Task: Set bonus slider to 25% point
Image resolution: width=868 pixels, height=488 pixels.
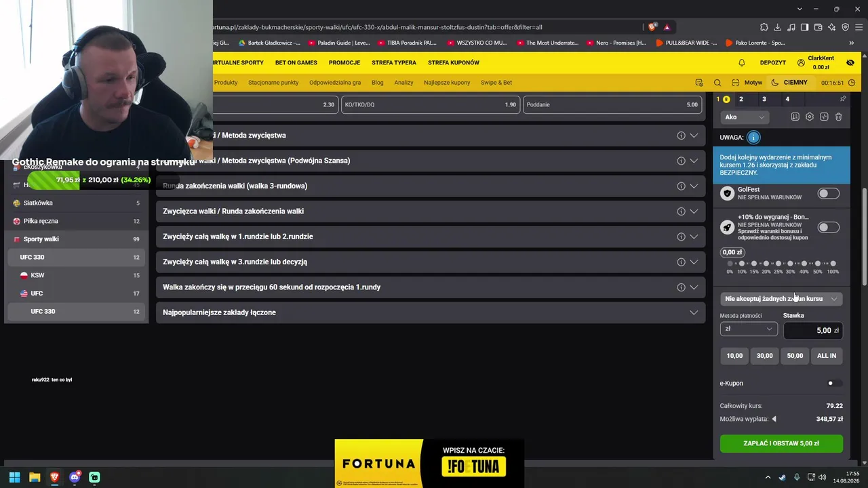Action: coord(778,264)
